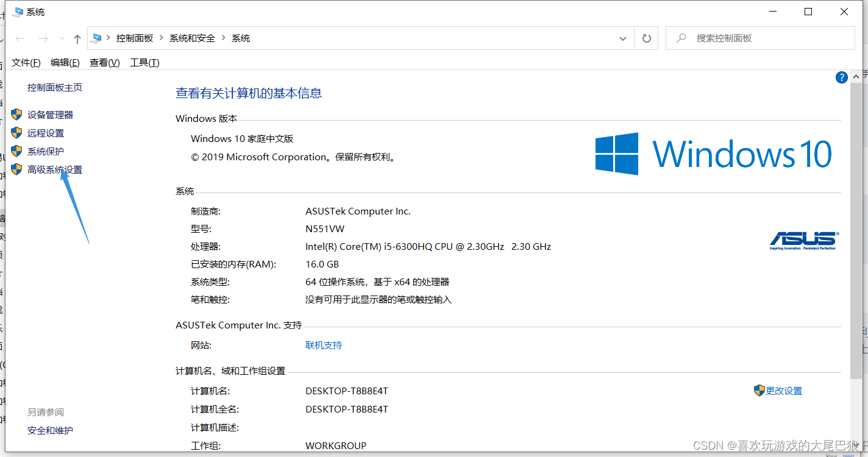This screenshot has height=457, width=868.
Task: Expand chevron after 控制面板 breadcrumb
Action: [162, 38]
